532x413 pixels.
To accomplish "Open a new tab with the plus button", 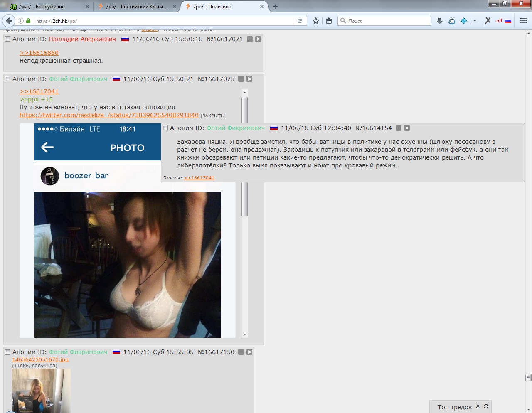I will coord(276,7).
